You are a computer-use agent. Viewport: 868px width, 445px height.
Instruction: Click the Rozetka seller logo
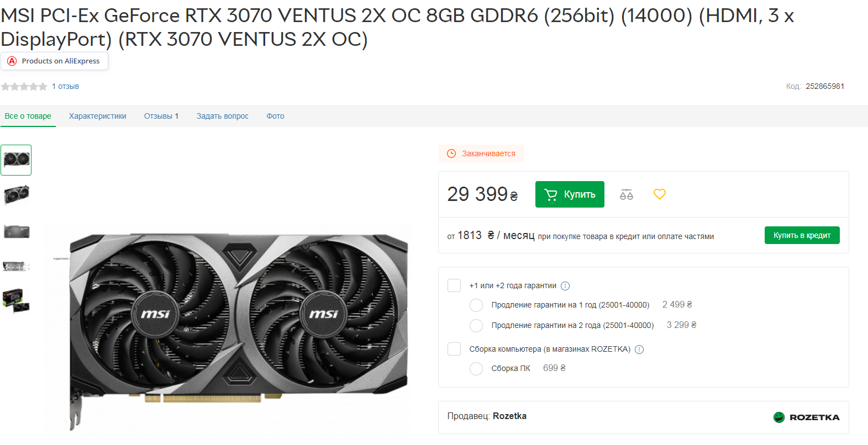coord(806,417)
